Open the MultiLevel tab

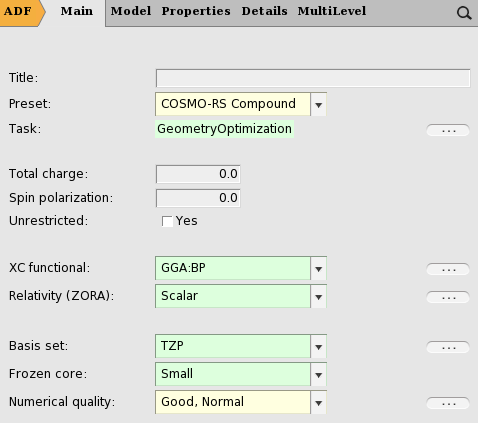tap(332, 11)
